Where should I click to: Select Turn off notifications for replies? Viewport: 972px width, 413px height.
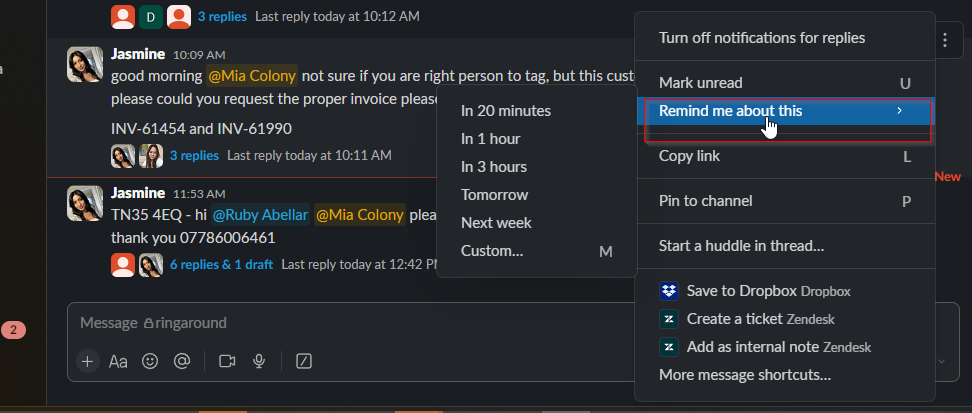click(x=761, y=38)
